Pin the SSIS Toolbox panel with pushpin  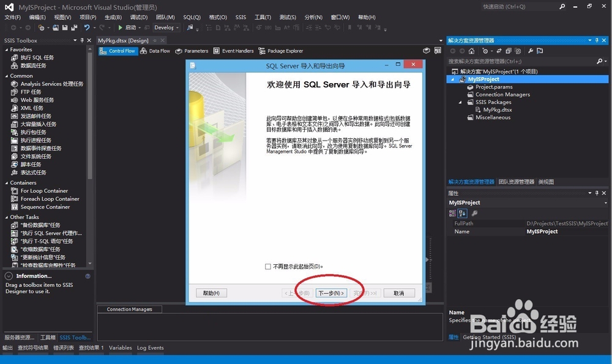point(82,40)
